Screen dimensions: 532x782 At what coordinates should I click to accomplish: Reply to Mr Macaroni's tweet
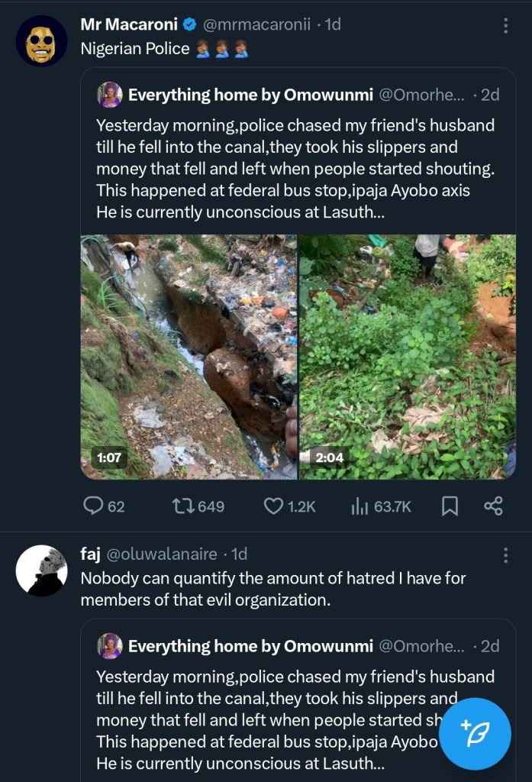tap(94, 506)
